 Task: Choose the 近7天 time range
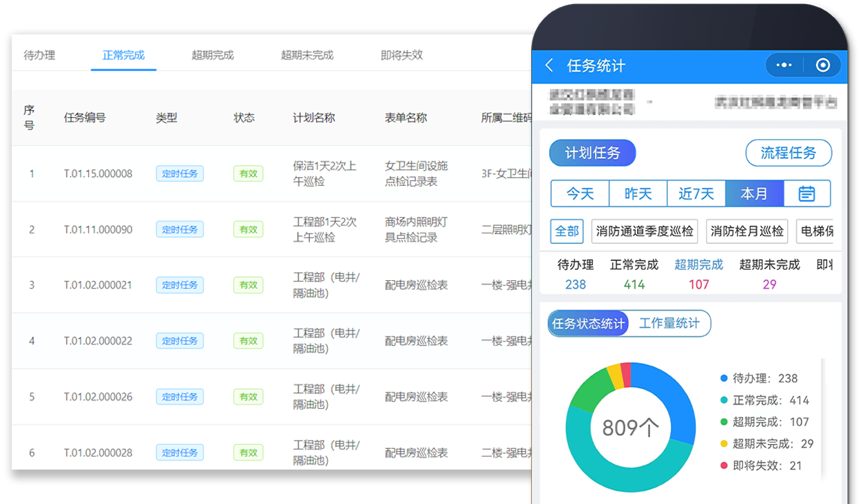click(696, 193)
